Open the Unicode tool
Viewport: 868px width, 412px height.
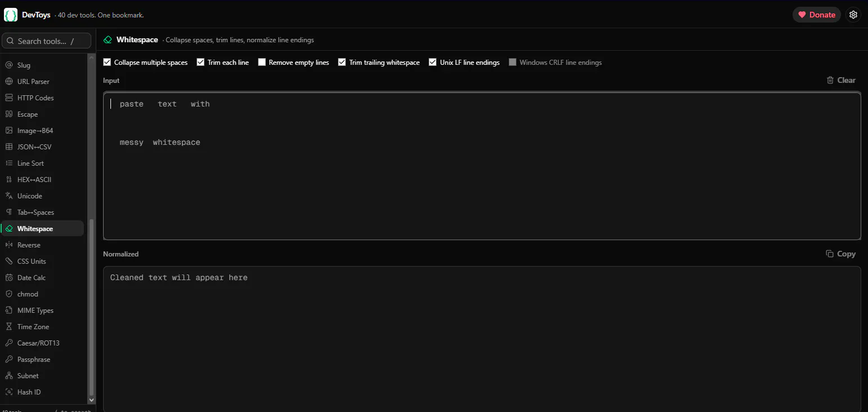pos(42,196)
